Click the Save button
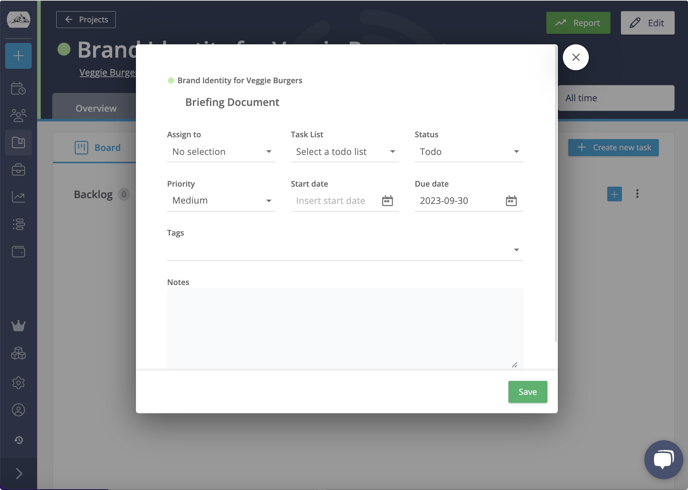The image size is (688, 490). [x=527, y=392]
